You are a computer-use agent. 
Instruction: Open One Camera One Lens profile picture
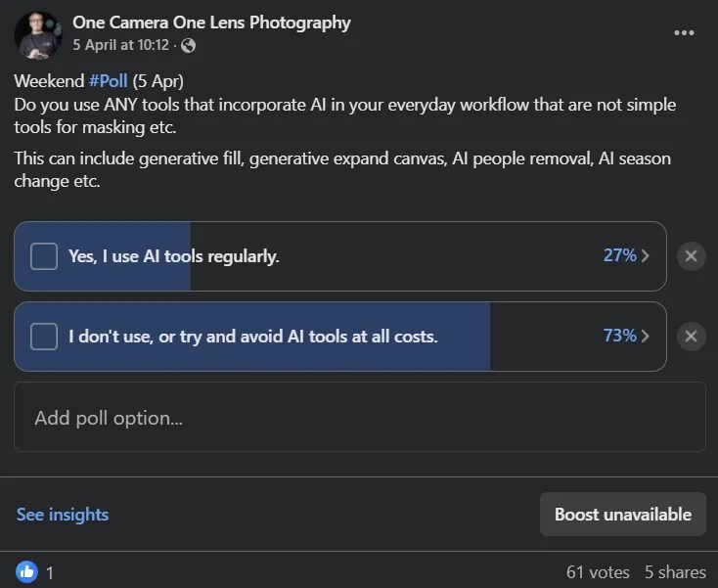[38, 33]
